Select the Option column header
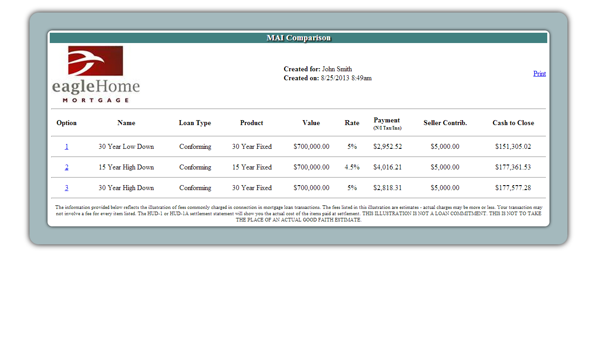 click(66, 123)
